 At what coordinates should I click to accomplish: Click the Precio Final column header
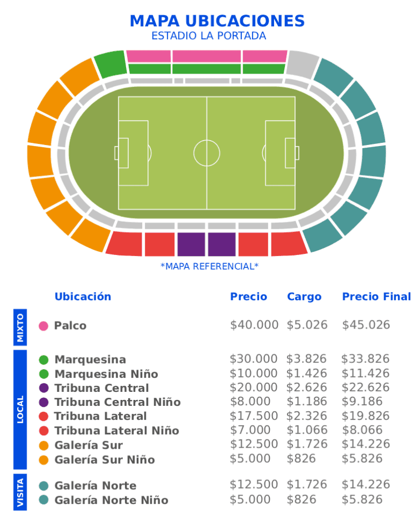(x=376, y=297)
